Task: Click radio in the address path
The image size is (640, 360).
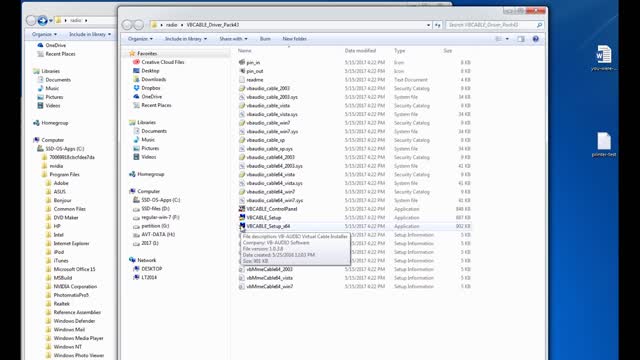Action: tap(171, 25)
